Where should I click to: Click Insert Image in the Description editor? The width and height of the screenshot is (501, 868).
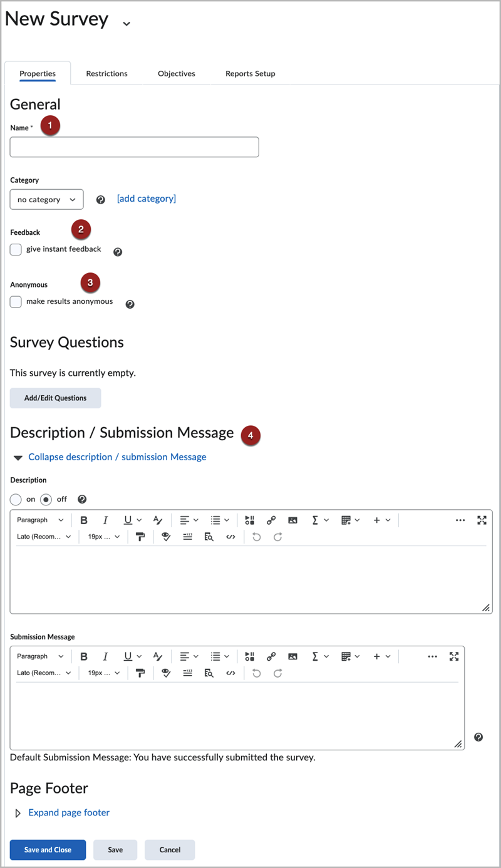coord(292,520)
